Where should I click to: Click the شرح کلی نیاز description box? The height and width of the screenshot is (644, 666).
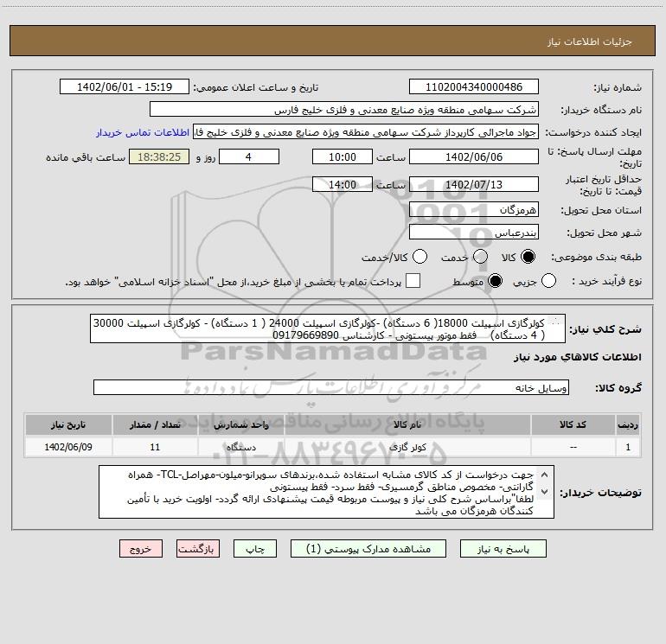(x=328, y=329)
